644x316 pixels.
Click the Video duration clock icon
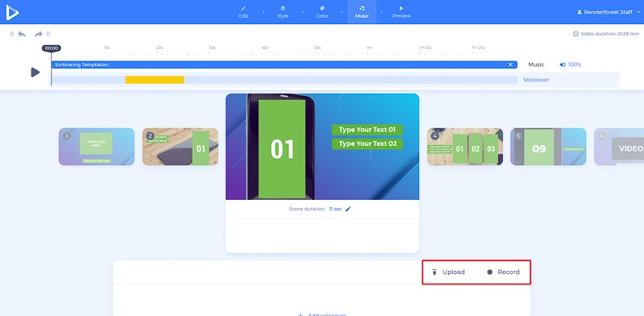pyautogui.click(x=575, y=34)
